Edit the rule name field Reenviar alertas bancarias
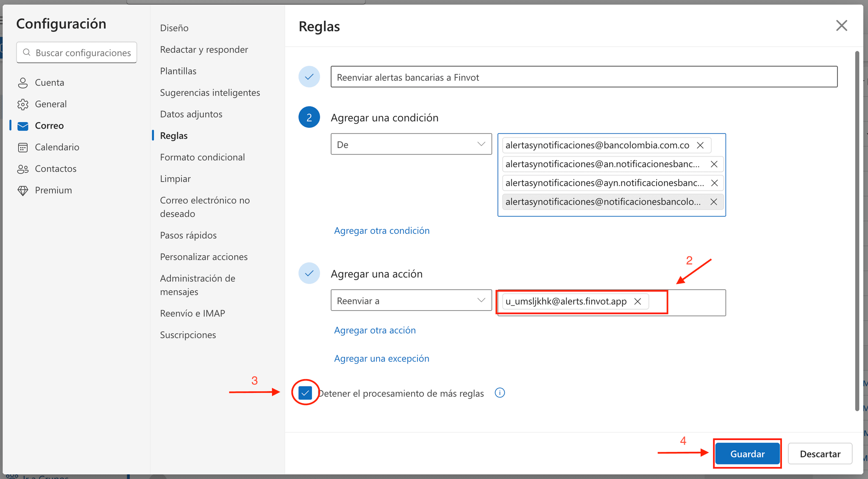 pyautogui.click(x=584, y=77)
